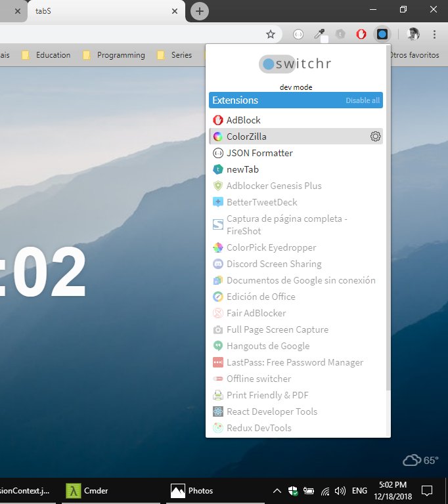Screen dimensions: 448x504
Task: Click the Edición de Office icon
Action: click(218, 297)
